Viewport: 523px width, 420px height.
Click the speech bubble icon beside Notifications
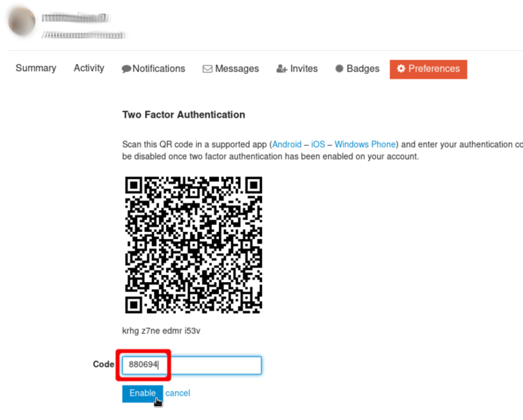[126, 69]
